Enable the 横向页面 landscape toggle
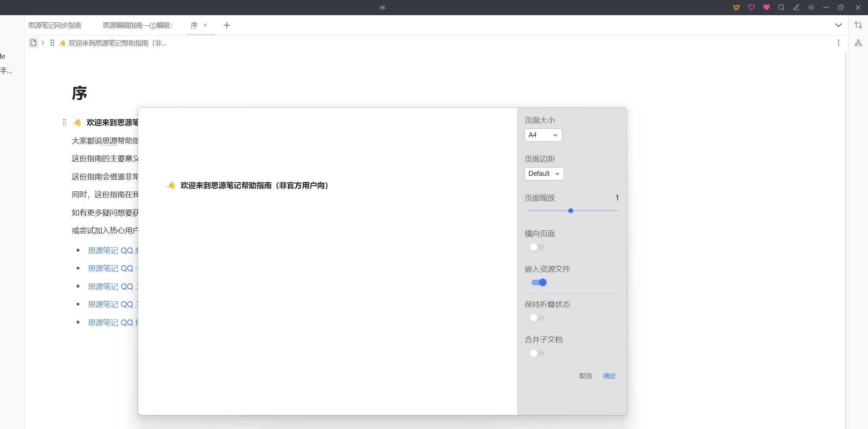Image resolution: width=868 pixels, height=429 pixels. pyautogui.click(x=537, y=247)
